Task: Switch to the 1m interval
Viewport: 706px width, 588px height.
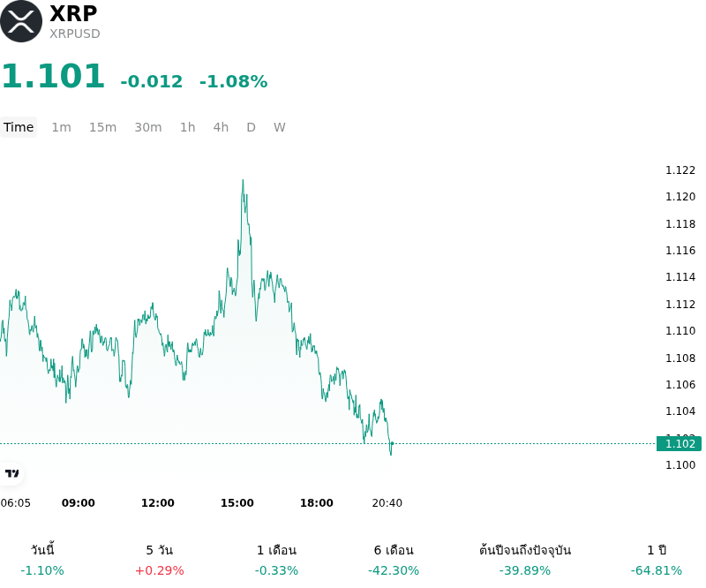Action: pos(61,127)
